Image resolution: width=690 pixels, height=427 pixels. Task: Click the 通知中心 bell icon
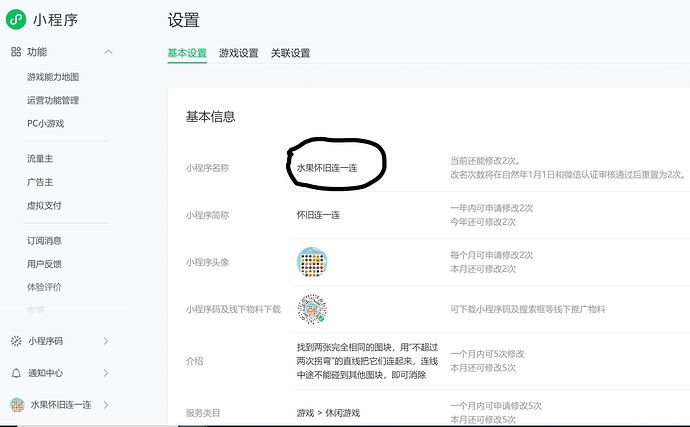pyautogui.click(x=16, y=372)
